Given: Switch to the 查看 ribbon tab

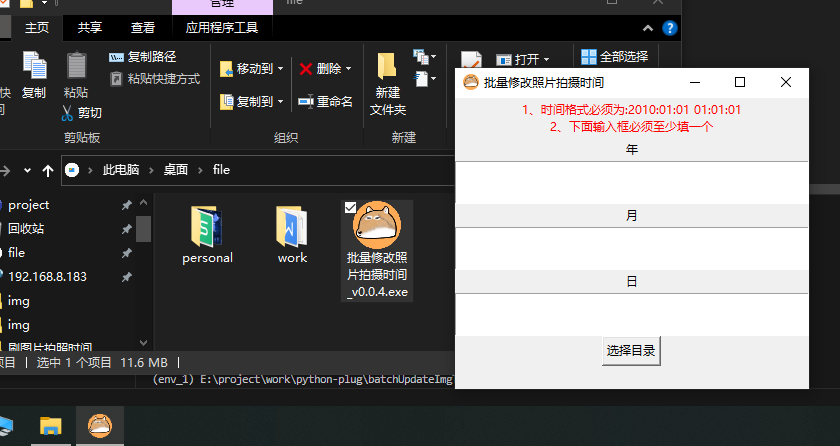Looking at the screenshot, I should point(143,28).
